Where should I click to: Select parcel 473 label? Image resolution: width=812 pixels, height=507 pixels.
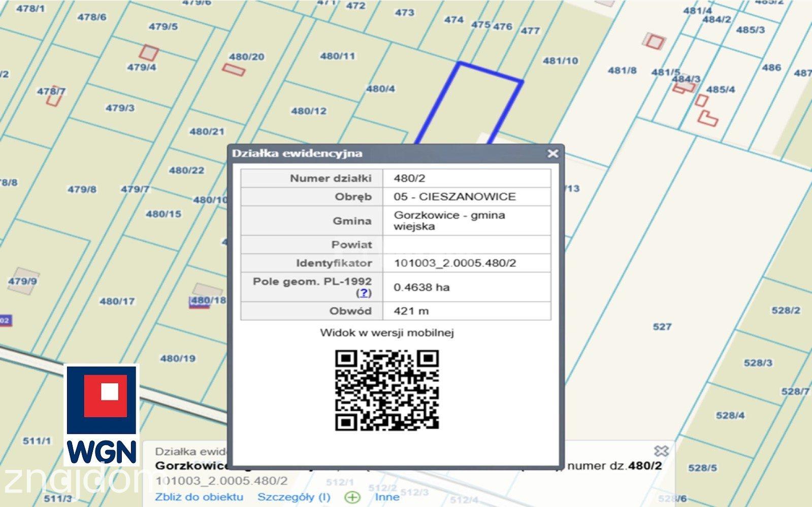pos(405,12)
